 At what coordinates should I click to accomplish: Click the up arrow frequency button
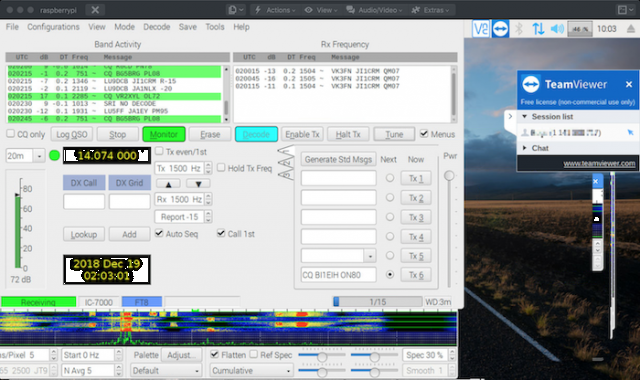click(169, 184)
